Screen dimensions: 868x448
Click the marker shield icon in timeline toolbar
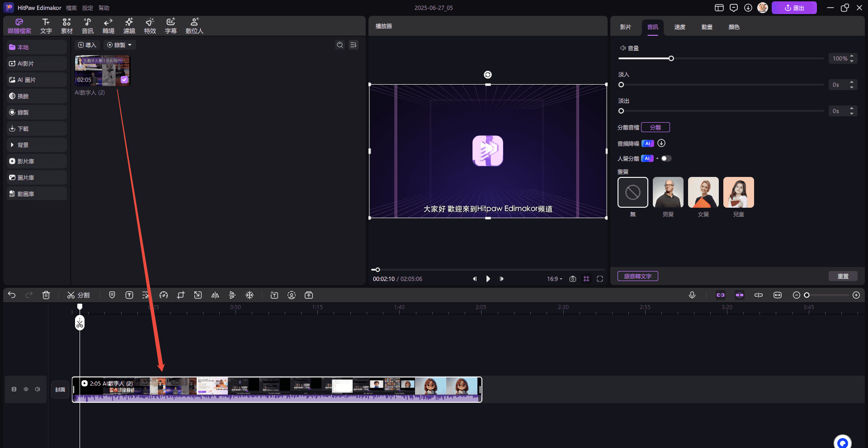(112, 295)
